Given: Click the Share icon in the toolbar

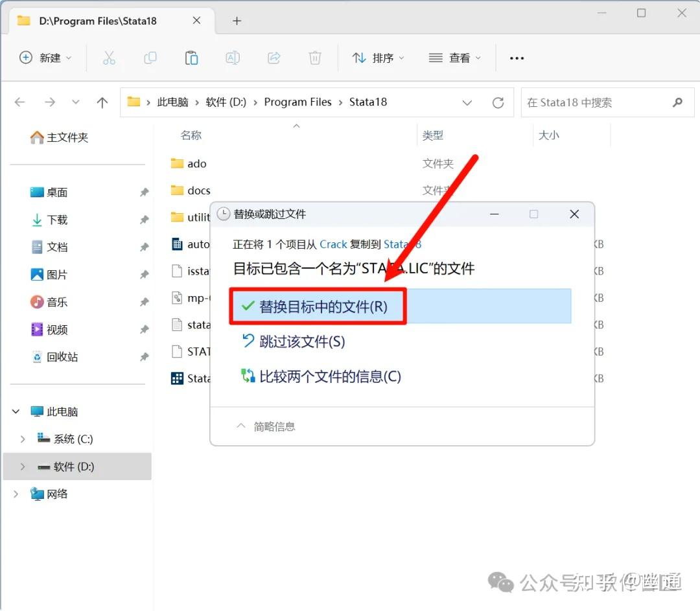Looking at the screenshot, I should pos(274,58).
